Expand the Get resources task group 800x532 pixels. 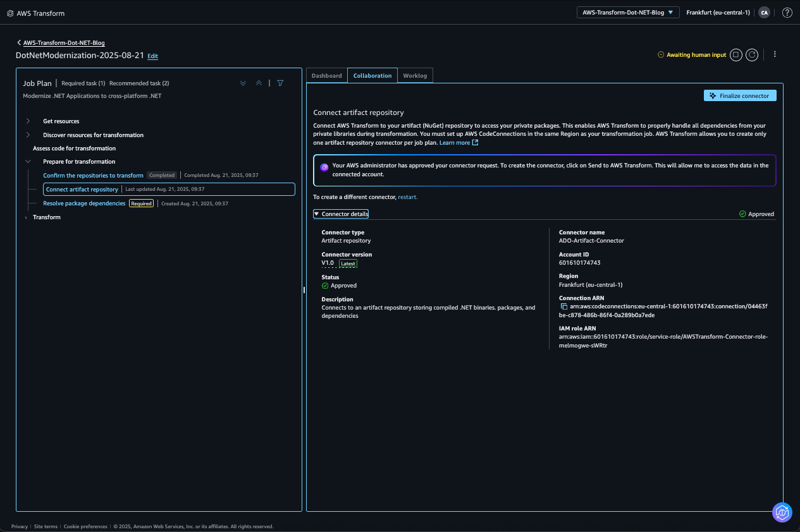pos(28,121)
